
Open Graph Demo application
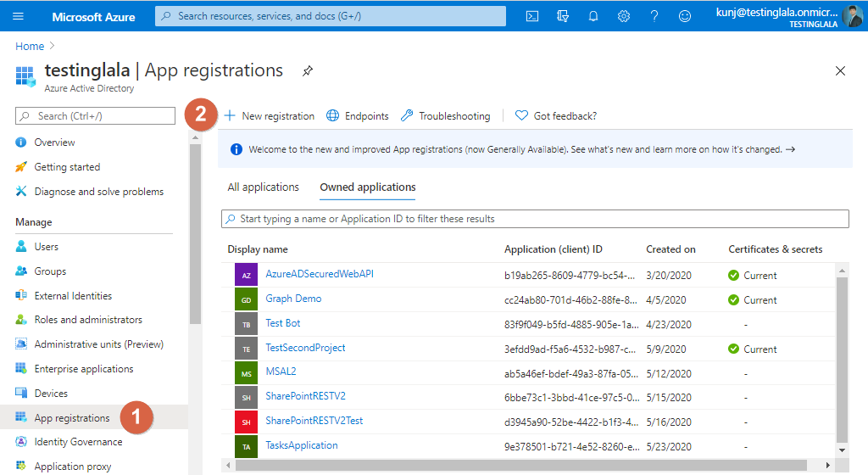293,299
